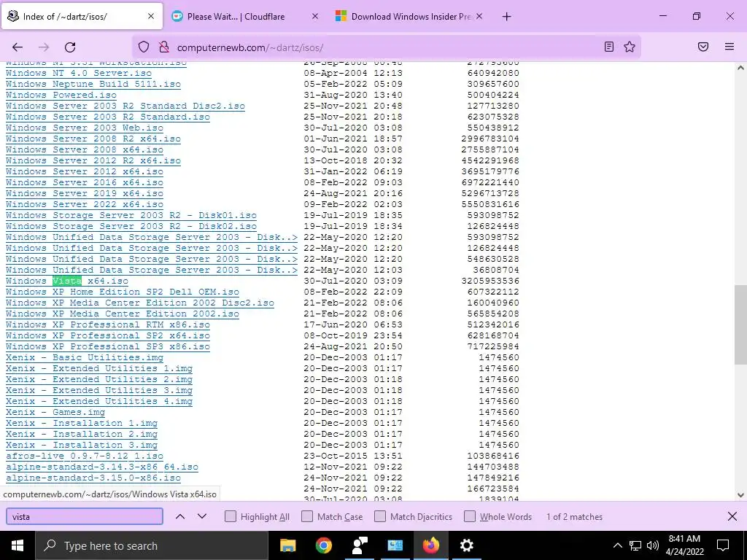Screen dimensions: 747x560
Task: Open network status tray icon
Action: coord(635,545)
